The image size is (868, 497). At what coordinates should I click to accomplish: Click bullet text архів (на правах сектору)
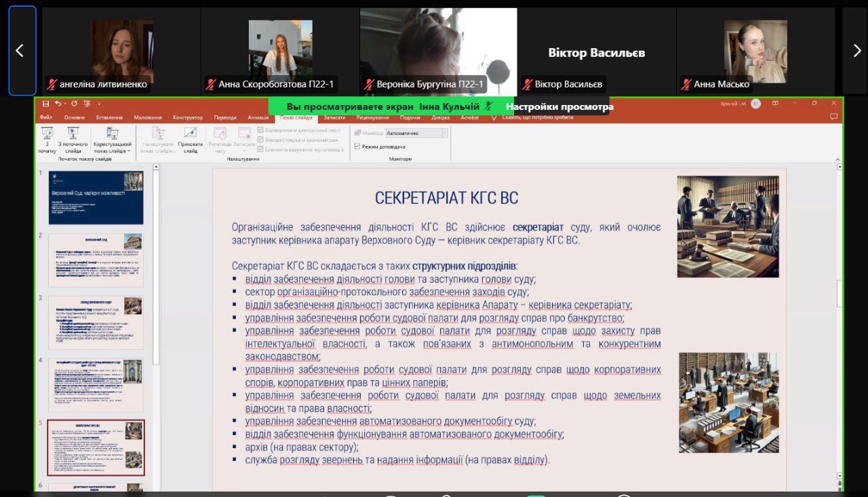pyautogui.click(x=302, y=447)
